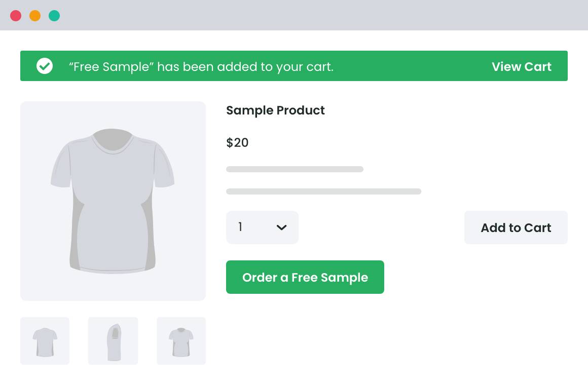Click Add to Cart
This screenshot has width=588, height=385.
[x=516, y=227]
